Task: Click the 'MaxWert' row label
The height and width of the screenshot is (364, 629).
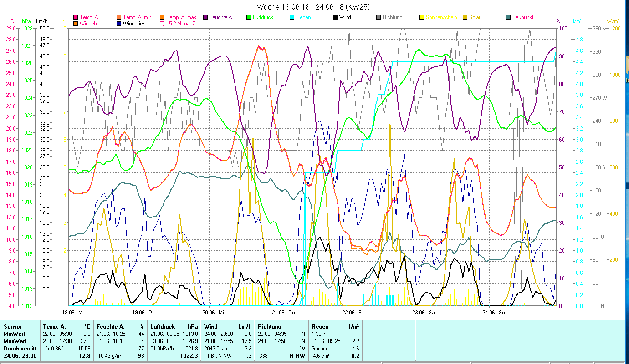Action: click(x=16, y=341)
